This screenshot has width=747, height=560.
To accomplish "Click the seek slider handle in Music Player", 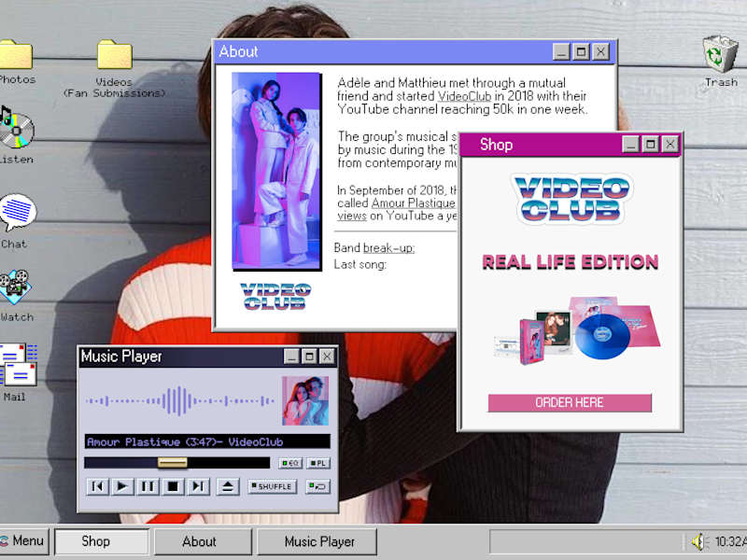I will [x=173, y=462].
